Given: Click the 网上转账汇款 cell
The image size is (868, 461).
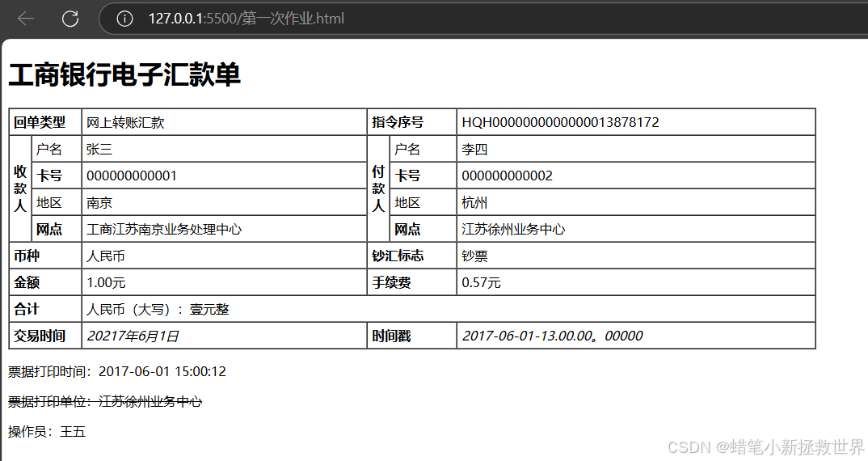Looking at the screenshot, I should click(x=224, y=122).
